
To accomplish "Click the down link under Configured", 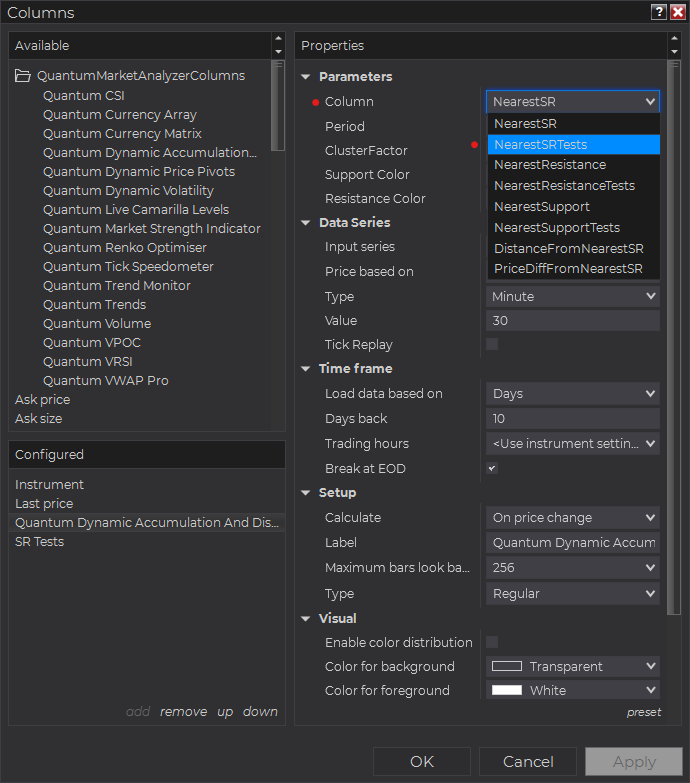I will pos(260,712).
